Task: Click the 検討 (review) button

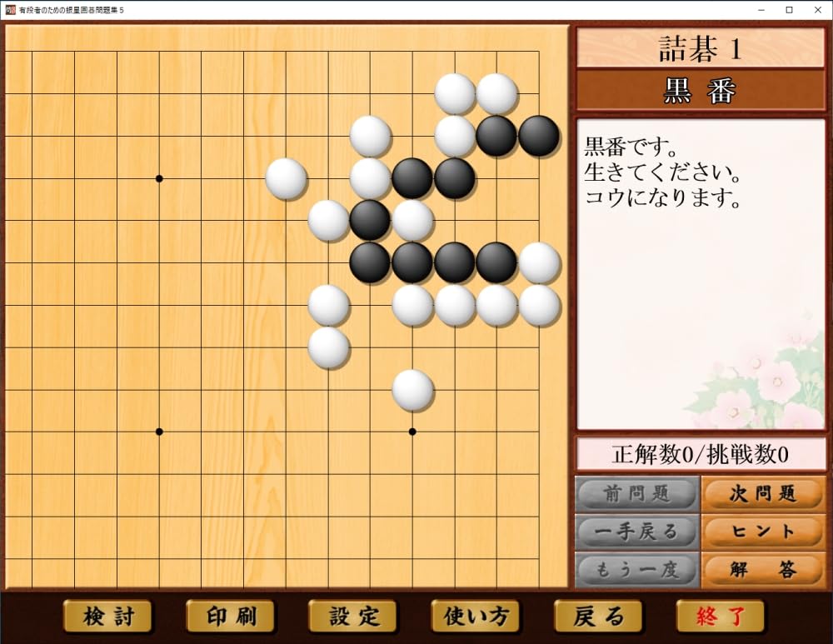Action: (96, 617)
